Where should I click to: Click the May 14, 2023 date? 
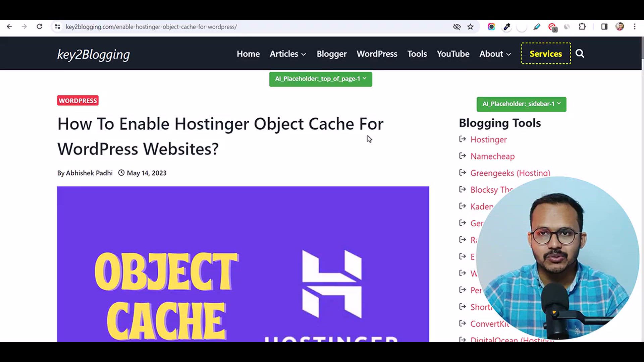tap(147, 173)
